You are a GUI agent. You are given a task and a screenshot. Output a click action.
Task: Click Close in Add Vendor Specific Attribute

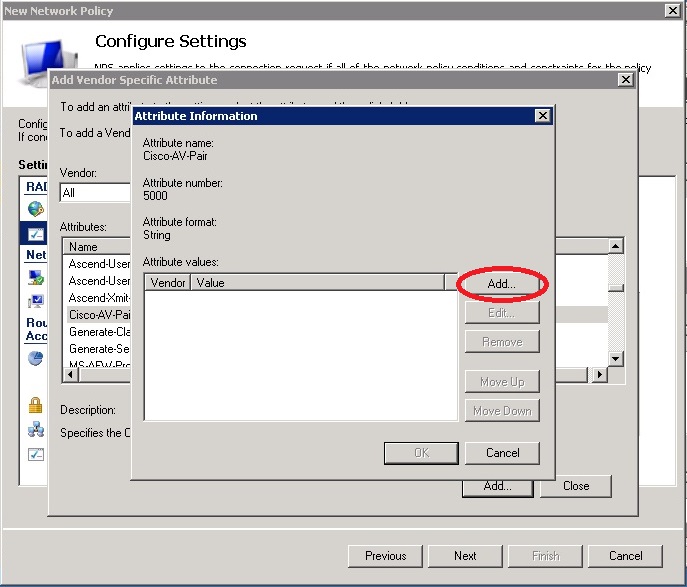coord(575,486)
